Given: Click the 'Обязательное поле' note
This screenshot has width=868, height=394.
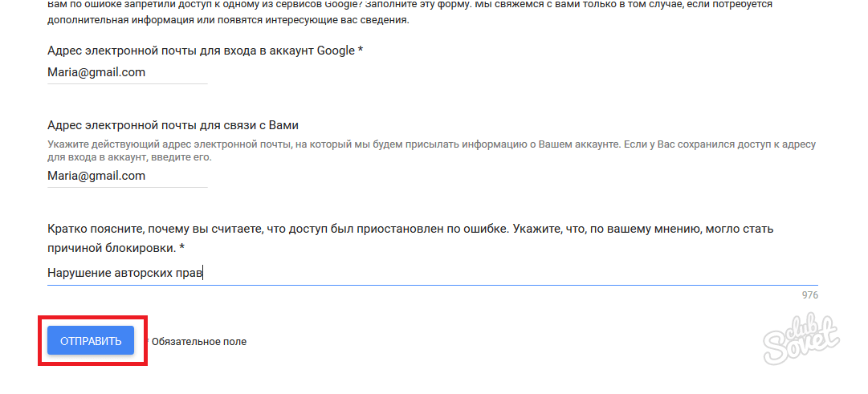Looking at the screenshot, I should click(199, 342).
